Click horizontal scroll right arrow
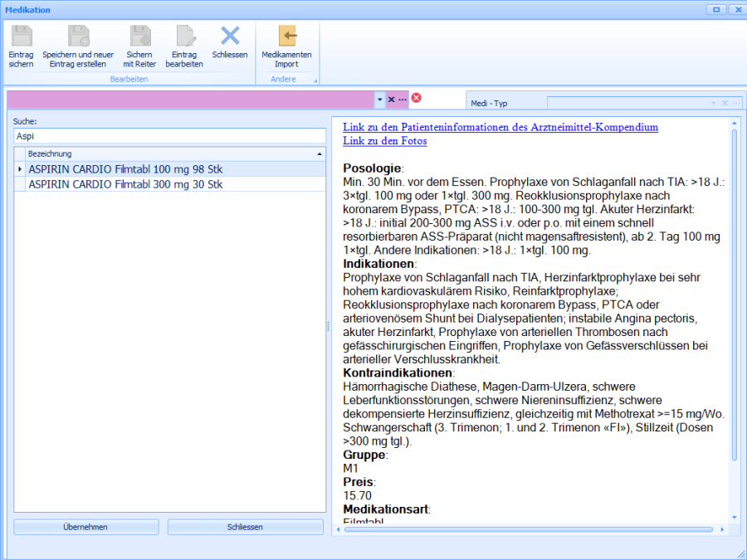747x560 pixels. [722, 529]
